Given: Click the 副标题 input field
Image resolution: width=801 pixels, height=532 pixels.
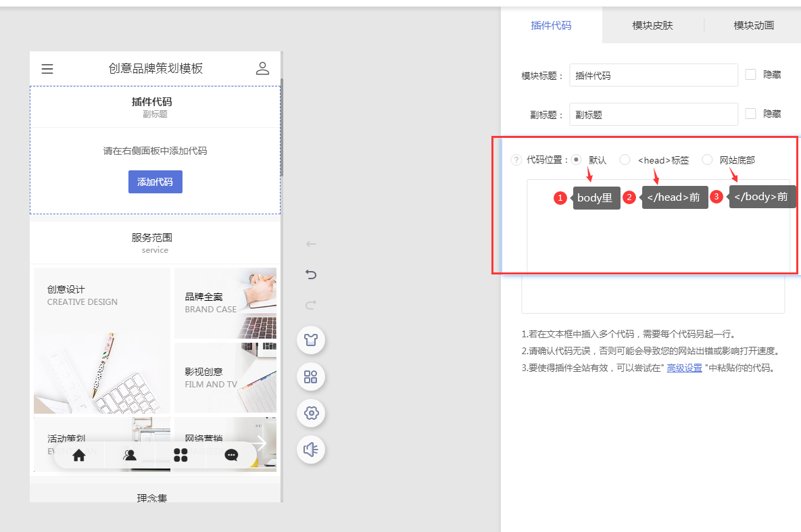Looking at the screenshot, I should (x=654, y=114).
